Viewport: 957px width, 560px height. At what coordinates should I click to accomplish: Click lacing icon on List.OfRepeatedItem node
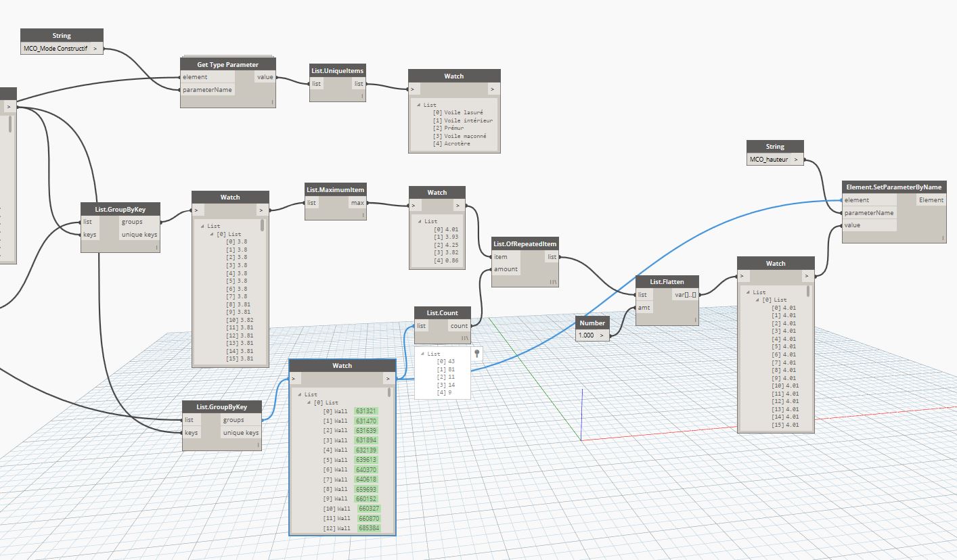pyautogui.click(x=554, y=281)
